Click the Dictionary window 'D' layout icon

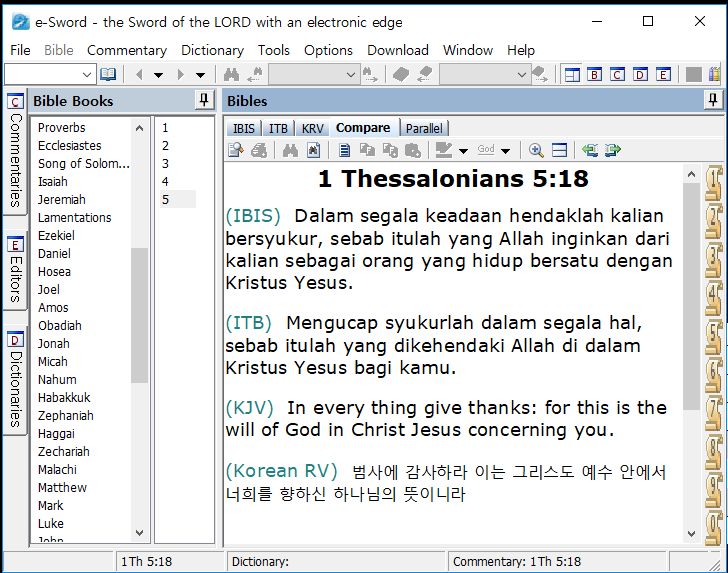(640, 74)
